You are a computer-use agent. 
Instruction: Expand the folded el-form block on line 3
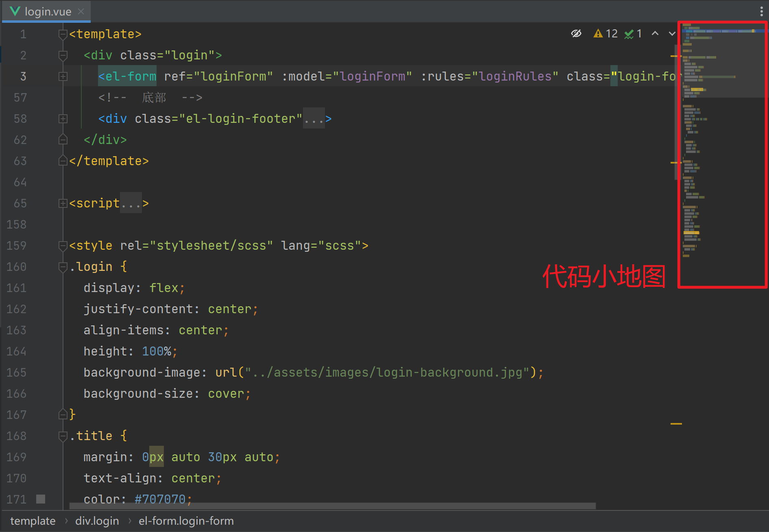(63, 76)
